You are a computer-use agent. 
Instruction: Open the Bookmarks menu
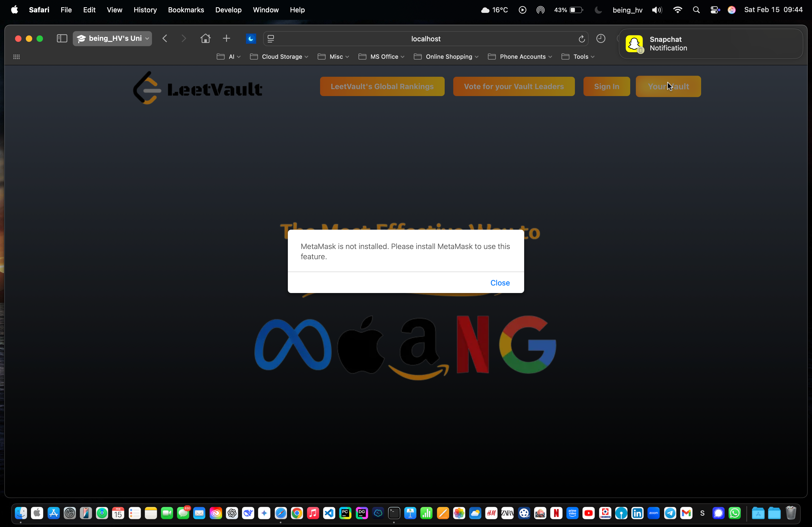pos(186,10)
